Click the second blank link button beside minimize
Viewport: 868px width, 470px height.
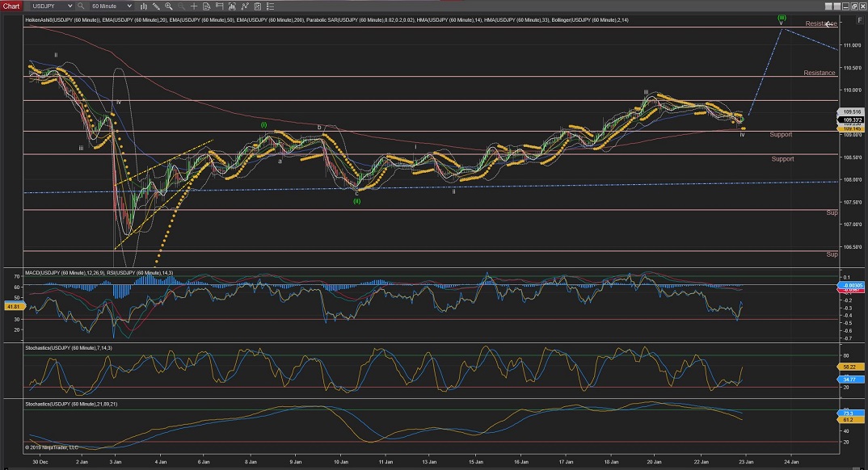tap(836, 6)
